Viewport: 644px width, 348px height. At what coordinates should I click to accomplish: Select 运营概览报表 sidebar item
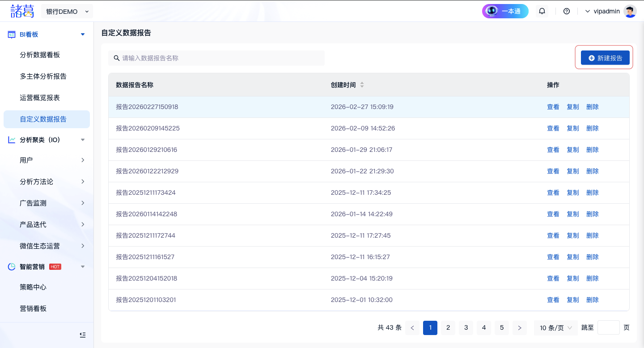click(x=40, y=98)
